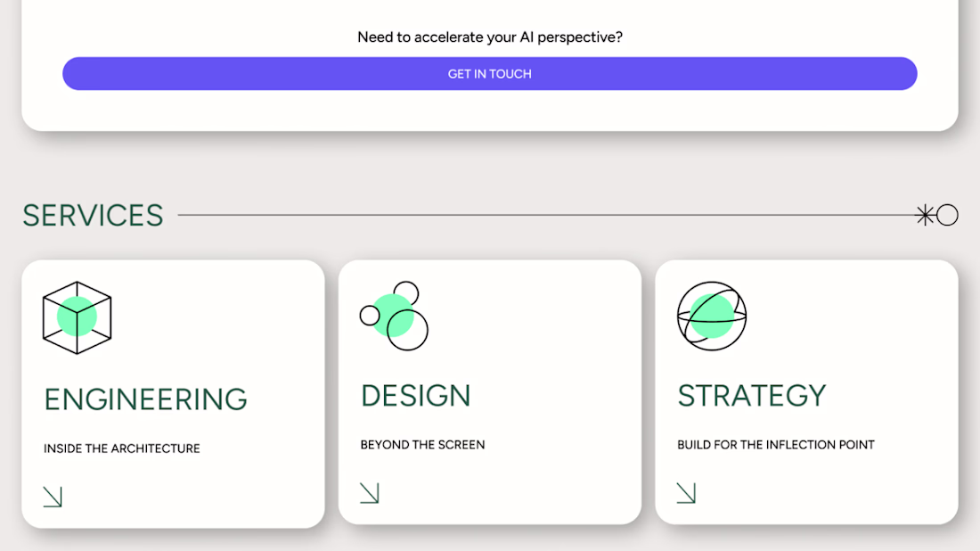Select the Beyond the Screen subtitle
The height and width of the screenshot is (551, 980).
(422, 445)
